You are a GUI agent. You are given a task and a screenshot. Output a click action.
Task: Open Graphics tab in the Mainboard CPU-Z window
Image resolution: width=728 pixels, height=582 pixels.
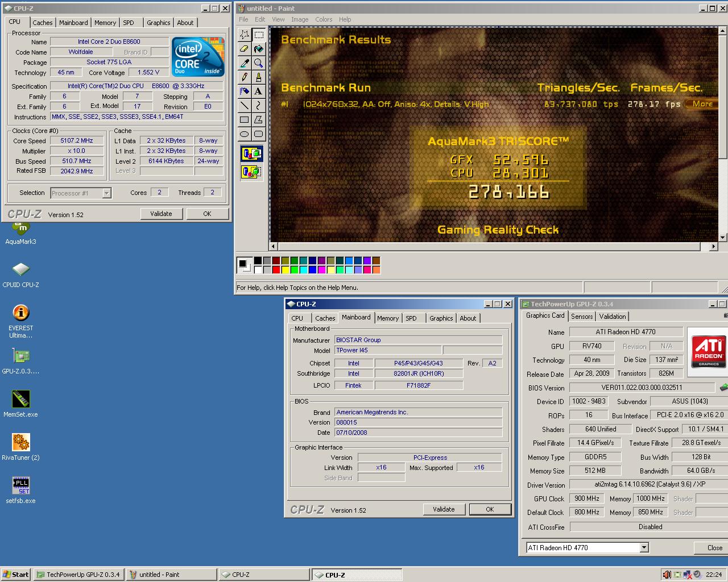tap(441, 318)
